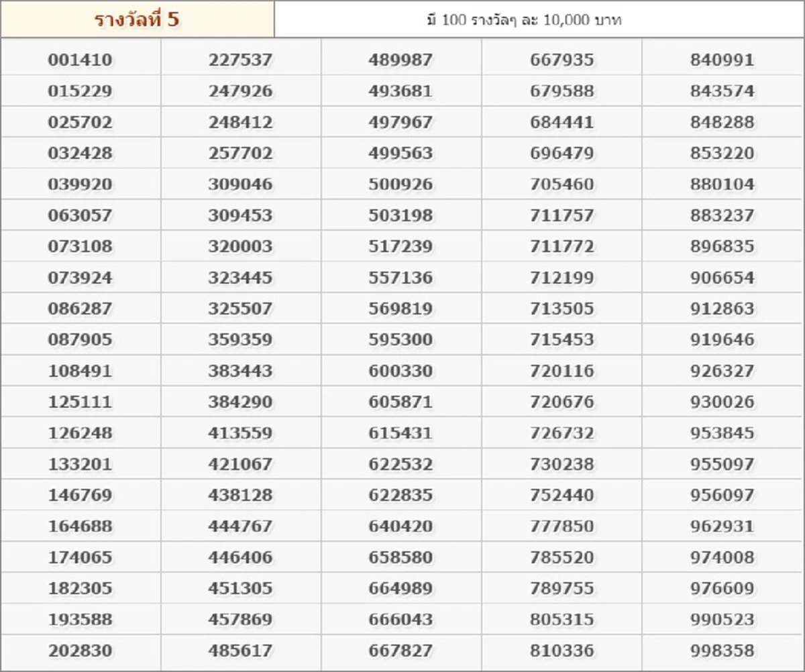Select lottery number 257702
The image size is (805, 672).
(241, 153)
